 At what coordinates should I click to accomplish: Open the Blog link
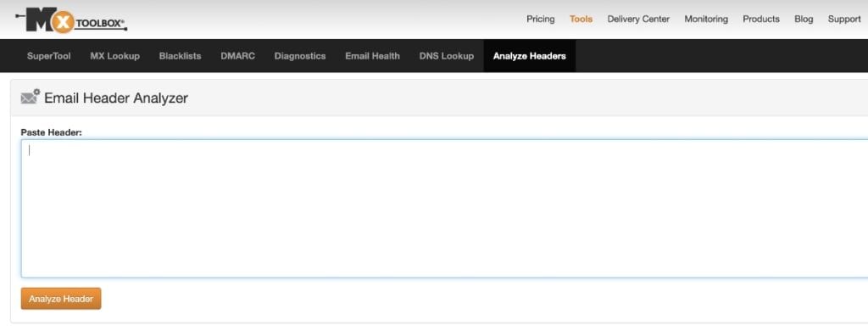click(x=804, y=19)
